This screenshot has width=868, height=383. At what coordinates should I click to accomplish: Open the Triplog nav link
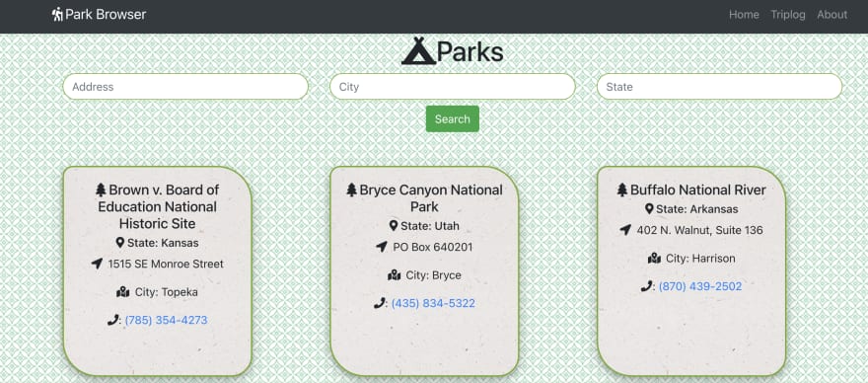[x=788, y=15]
